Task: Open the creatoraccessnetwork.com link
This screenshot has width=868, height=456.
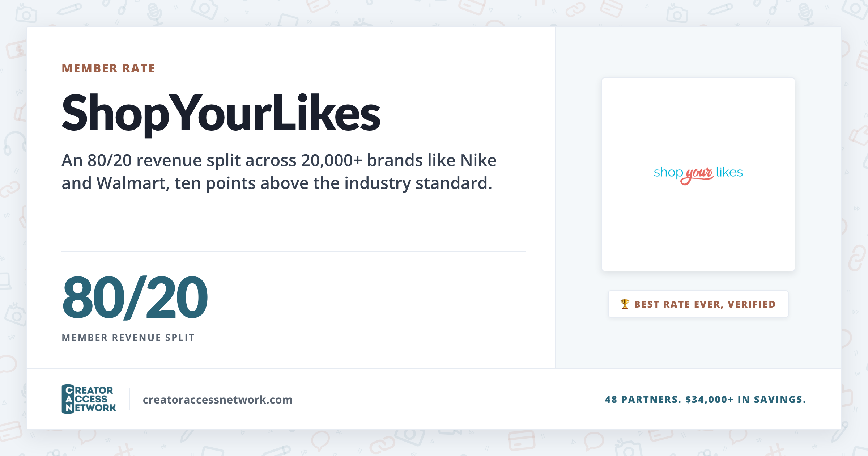Action: point(218,400)
